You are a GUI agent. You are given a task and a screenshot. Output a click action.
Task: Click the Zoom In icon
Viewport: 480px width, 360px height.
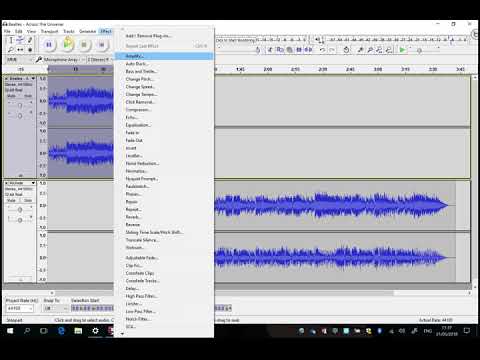360,50
